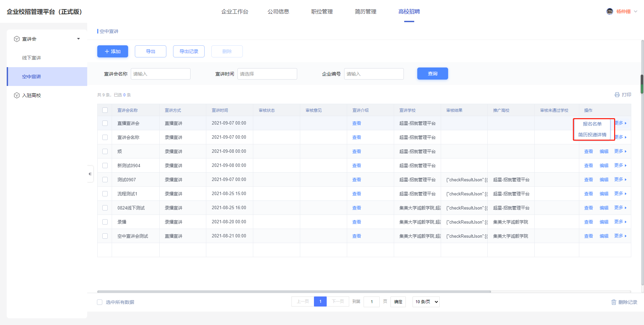This screenshot has height=325, width=644.
Task: Enable the 选中所有数据 checkbox
Action: [100, 302]
